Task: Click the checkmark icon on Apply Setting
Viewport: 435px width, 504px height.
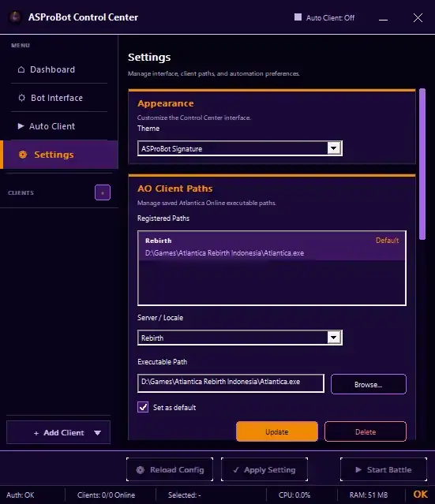Action: coord(236,470)
